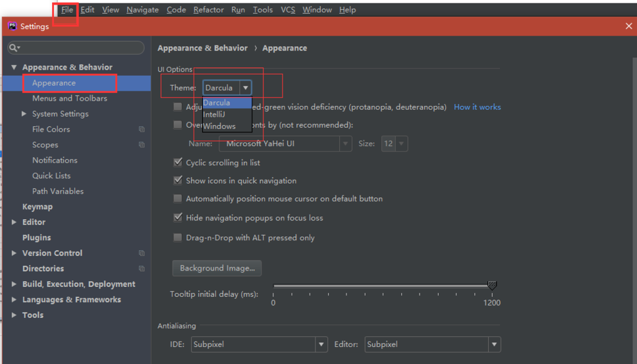
Task: Click the Background Image button
Action: [x=217, y=269]
